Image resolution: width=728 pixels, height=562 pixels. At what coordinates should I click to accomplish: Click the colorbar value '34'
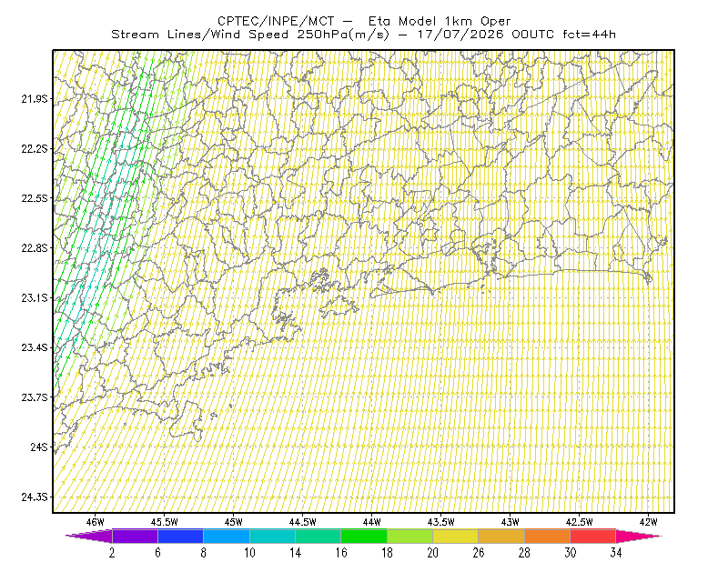(616, 553)
